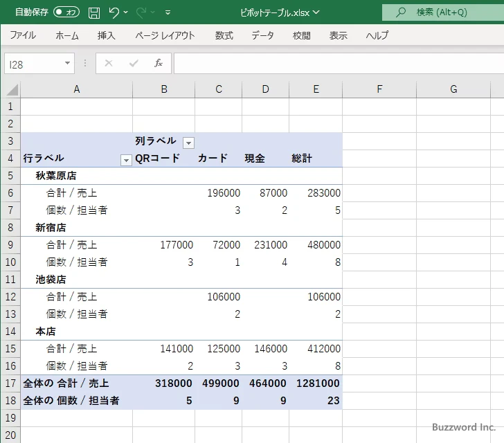Open the 列ラベル filter dropdown

[x=189, y=143]
